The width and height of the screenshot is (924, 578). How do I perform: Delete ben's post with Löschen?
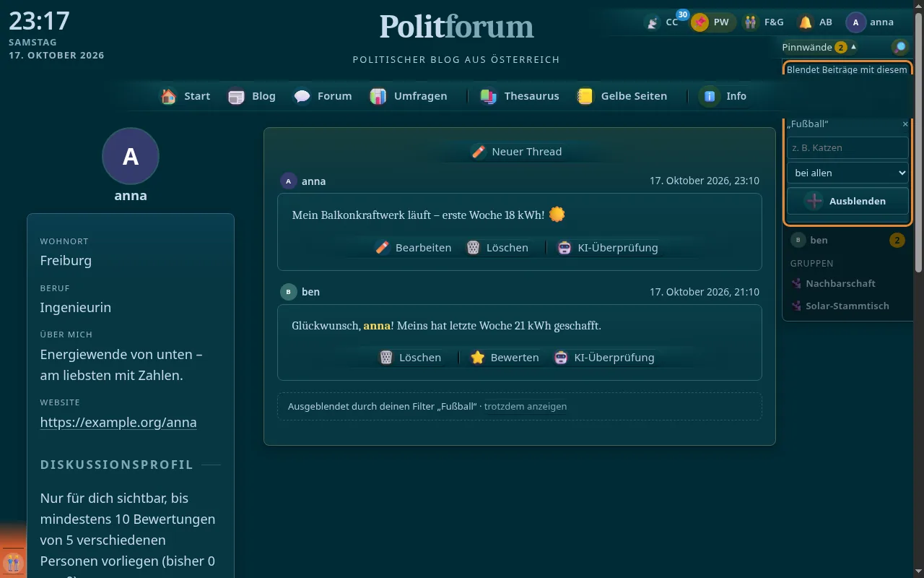point(411,358)
